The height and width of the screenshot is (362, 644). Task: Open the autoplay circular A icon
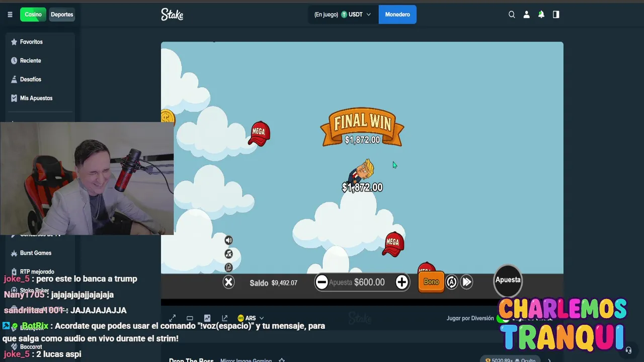(452, 282)
